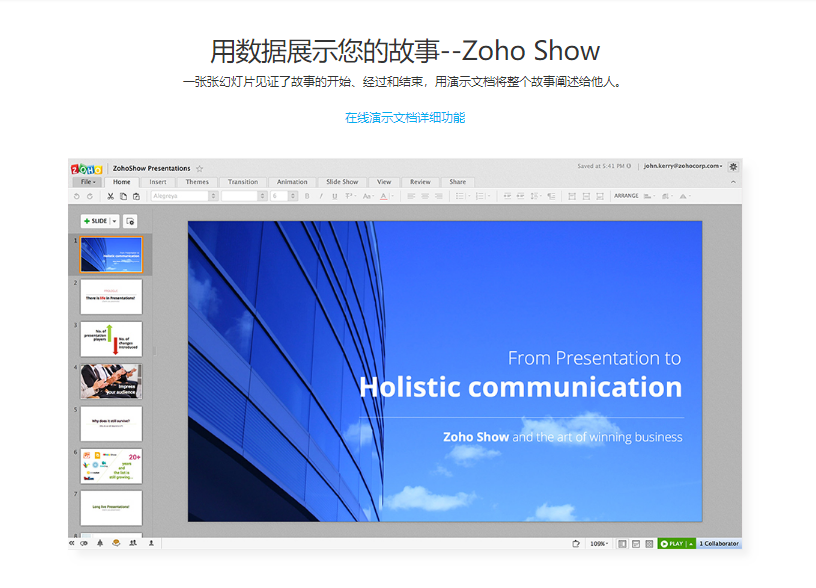Open the Animation tab

(x=292, y=182)
